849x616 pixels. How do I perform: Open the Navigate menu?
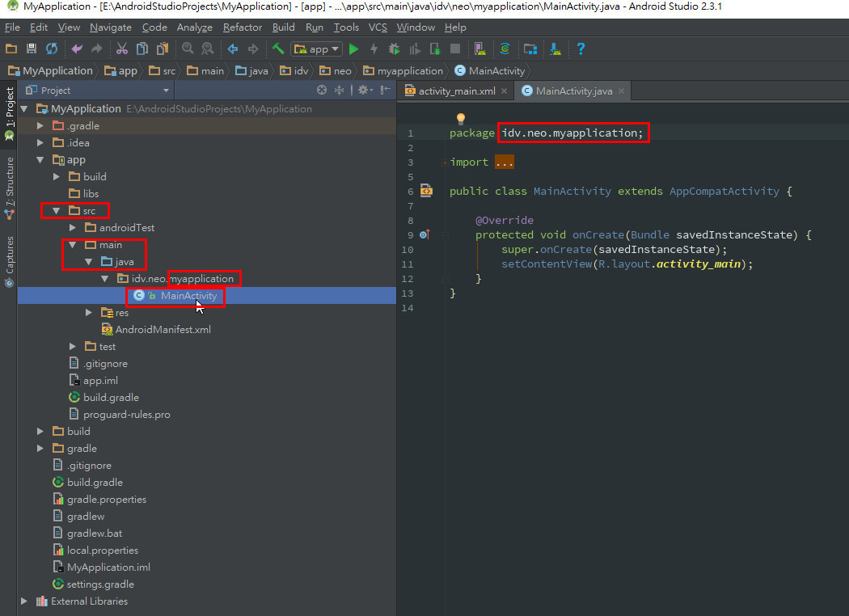(x=111, y=27)
